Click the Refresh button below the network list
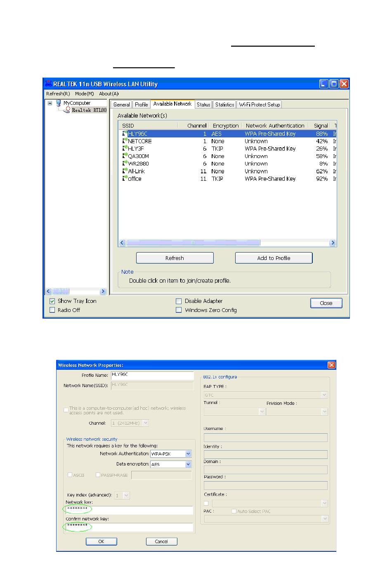The width and height of the screenshot is (392, 586). coord(175,258)
